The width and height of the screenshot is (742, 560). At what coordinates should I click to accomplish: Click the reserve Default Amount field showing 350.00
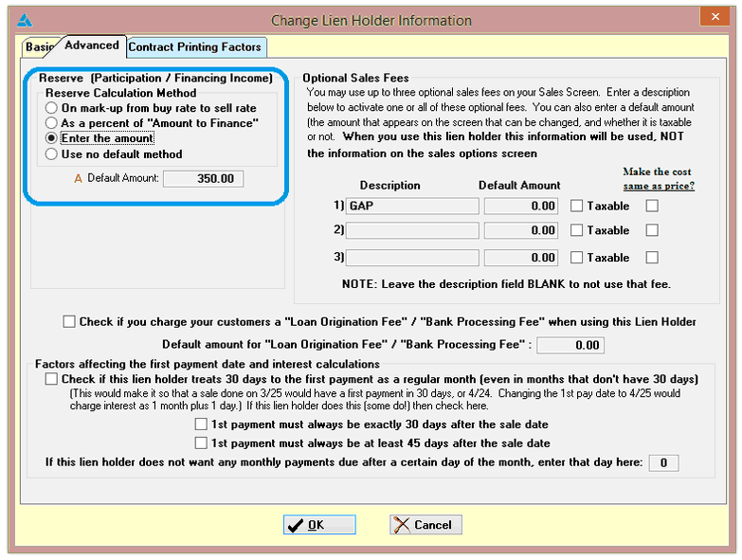pos(204,179)
